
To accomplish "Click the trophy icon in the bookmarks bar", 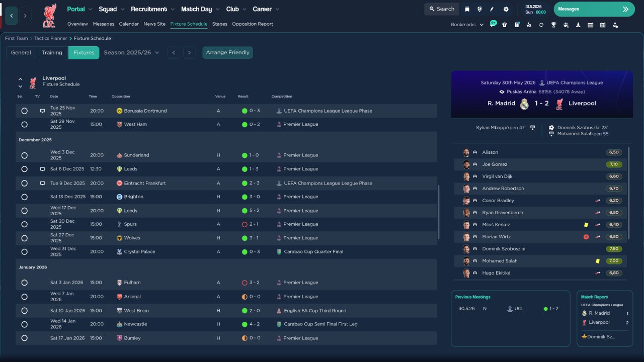I will click(553, 25).
